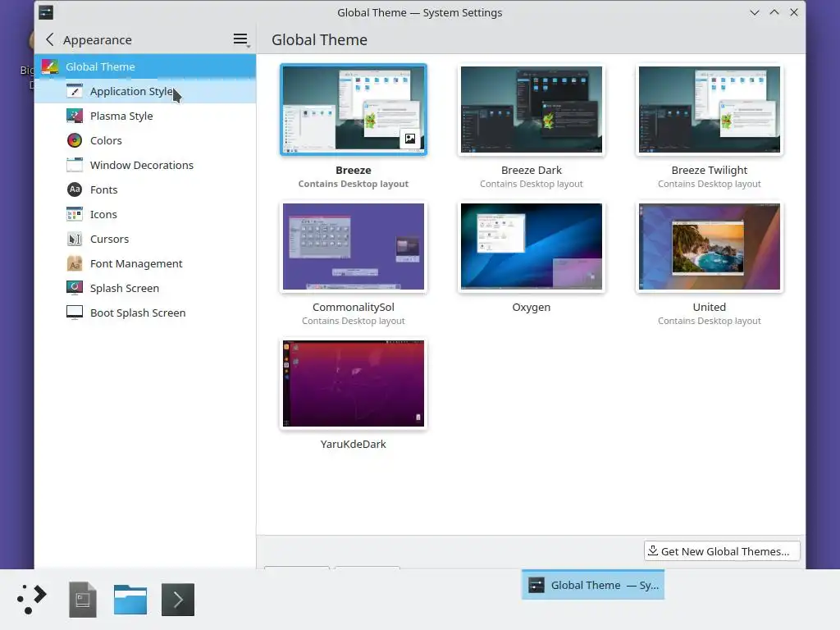
Task: Click the YaruKdeDark theme name
Action: (354, 444)
